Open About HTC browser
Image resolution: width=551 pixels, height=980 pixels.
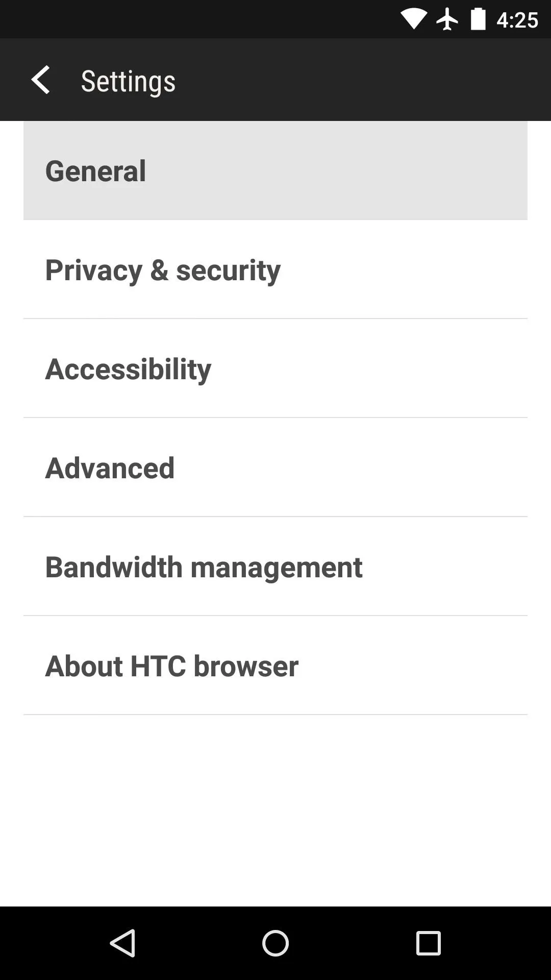(x=275, y=666)
